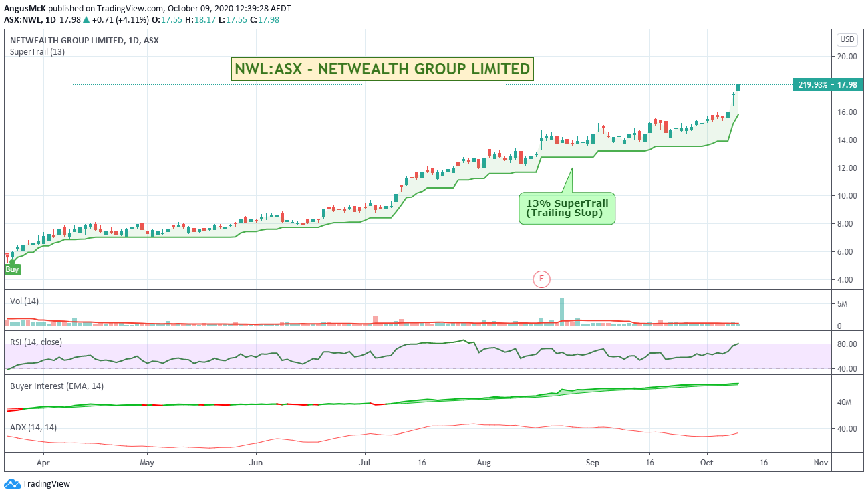
Task: Select the Vol (14) indicator label
Action: pos(25,301)
